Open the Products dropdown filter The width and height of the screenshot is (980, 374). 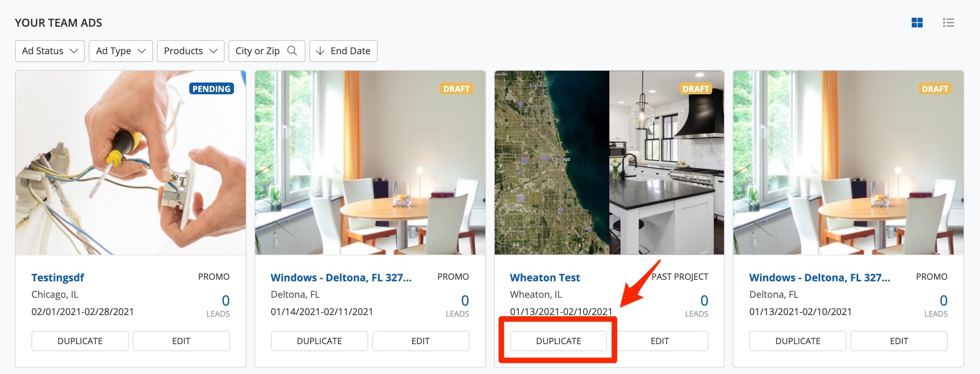tap(190, 51)
